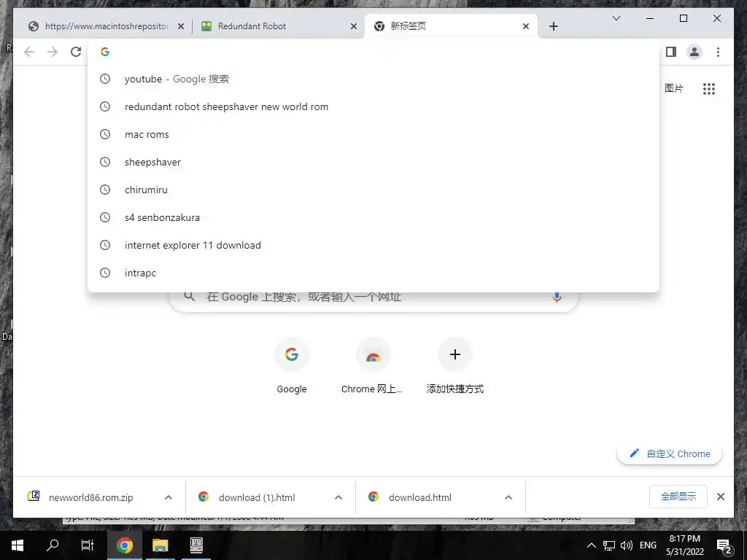Expand options for download.html download
This screenshot has width=747, height=560.
[x=508, y=497]
